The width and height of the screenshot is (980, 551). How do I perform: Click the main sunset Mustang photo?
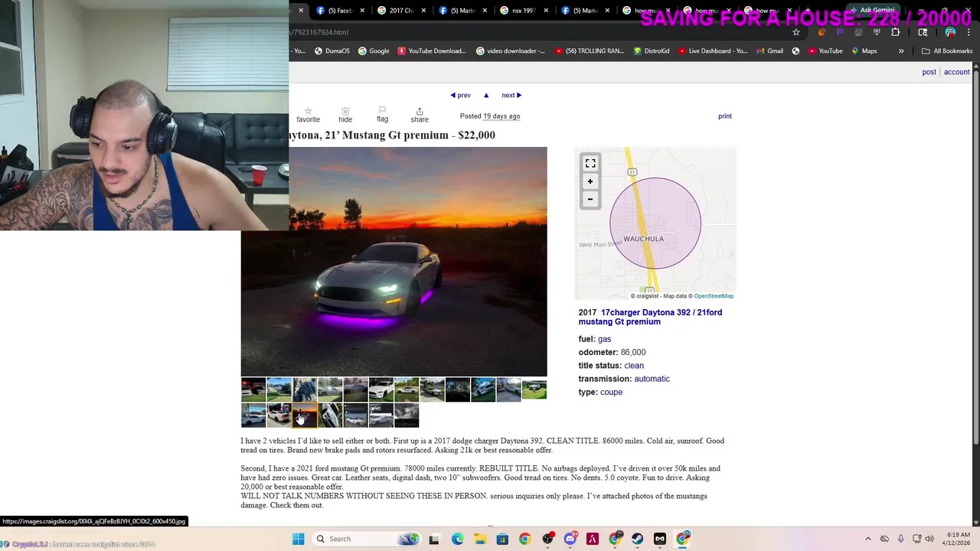pyautogui.click(x=394, y=261)
